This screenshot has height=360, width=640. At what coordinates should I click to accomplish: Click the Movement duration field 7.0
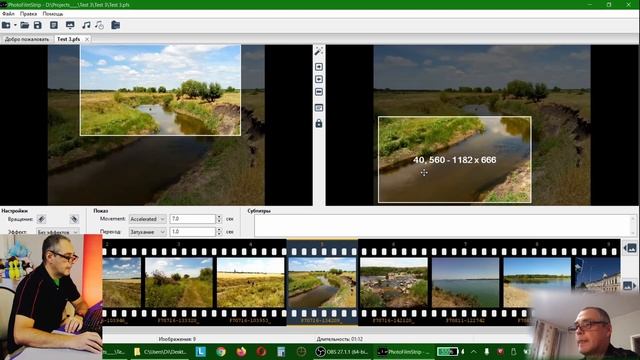pos(193,219)
